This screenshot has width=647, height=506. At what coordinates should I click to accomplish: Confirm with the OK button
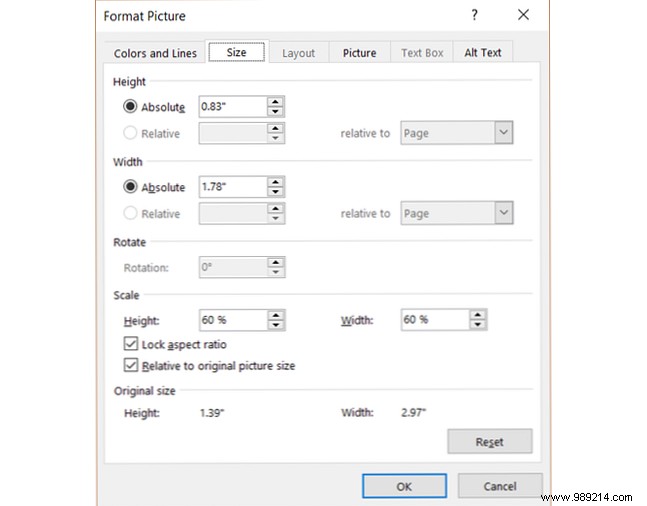404,486
